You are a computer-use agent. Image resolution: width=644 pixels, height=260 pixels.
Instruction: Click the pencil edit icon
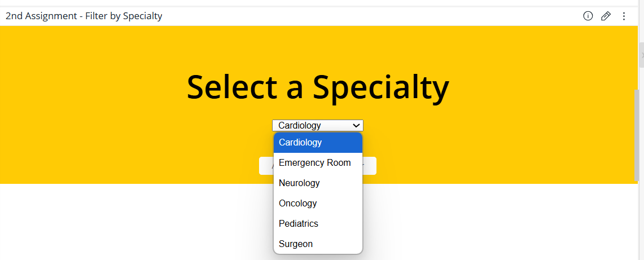pyautogui.click(x=606, y=16)
